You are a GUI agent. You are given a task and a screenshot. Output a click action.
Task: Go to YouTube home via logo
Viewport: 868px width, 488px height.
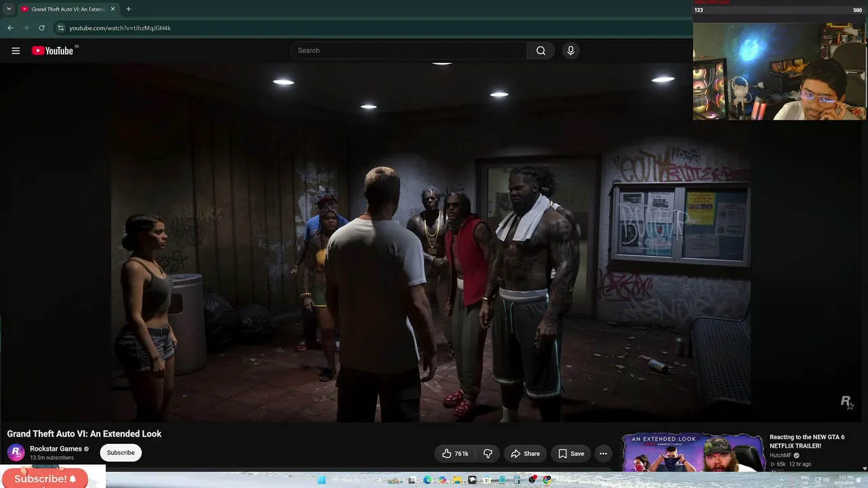pyautogui.click(x=53, y=51)
